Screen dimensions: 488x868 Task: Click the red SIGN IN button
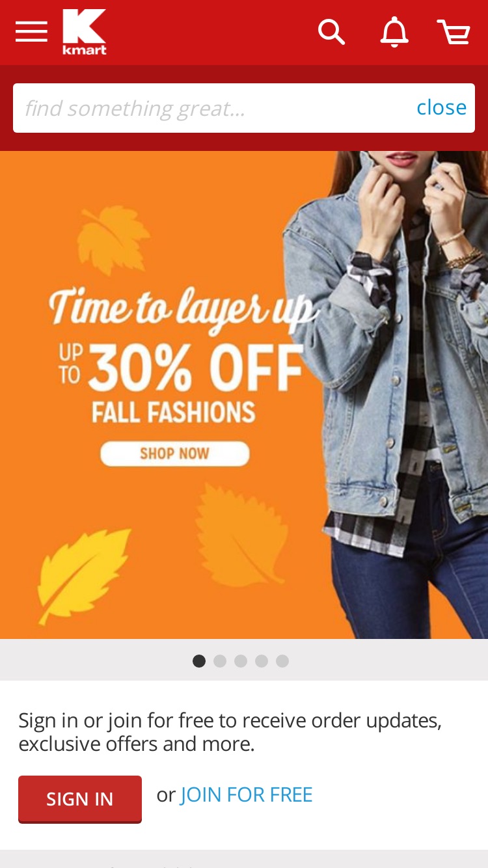(80, 799)
